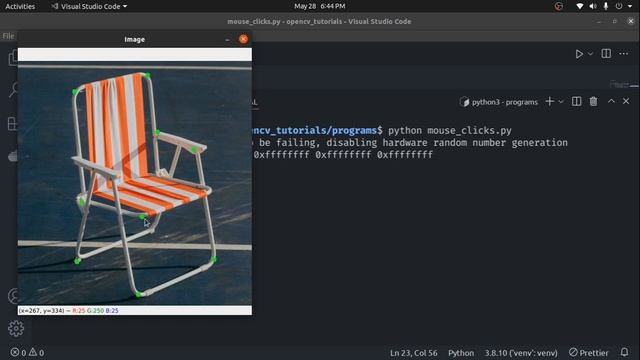The height and width of the screenshot is (360, 640).
Task: Kill terminal with trash icon
Action: [x=593, y=101]
